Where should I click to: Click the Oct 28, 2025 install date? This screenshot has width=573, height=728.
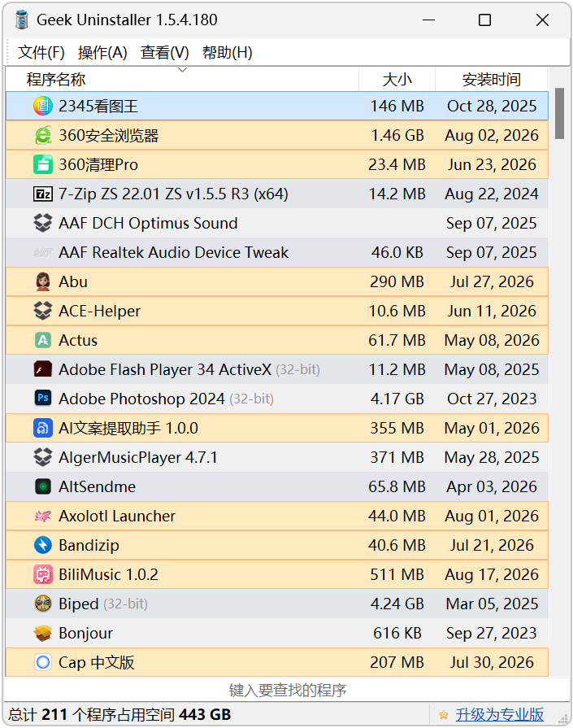tap(492, 106)
